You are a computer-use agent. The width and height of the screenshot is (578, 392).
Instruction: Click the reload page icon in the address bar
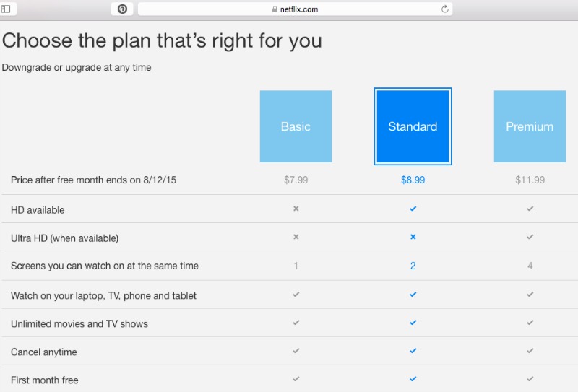click(x=445, y=9)
